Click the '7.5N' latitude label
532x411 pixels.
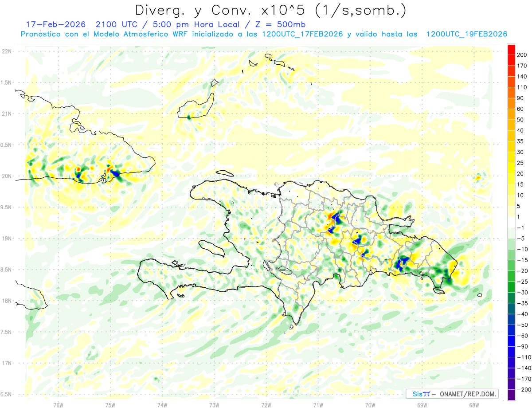pyautogui.click(x=7, y=332)
